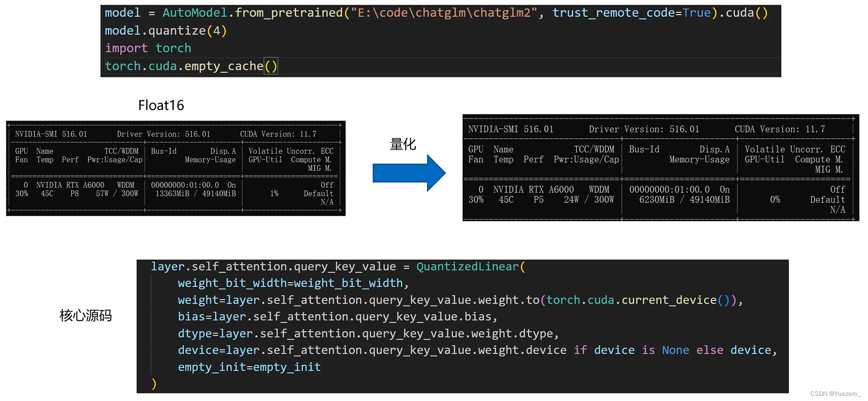Click the 'weight_bit_width=weight_bit_width,' line
Viewport: 868px width, 401px height.
pos(293,283)
